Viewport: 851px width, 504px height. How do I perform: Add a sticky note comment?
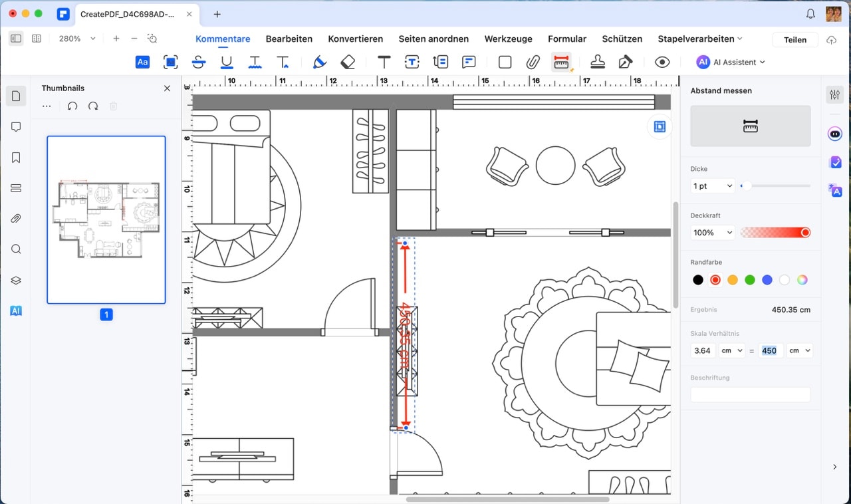click(469, 62)
